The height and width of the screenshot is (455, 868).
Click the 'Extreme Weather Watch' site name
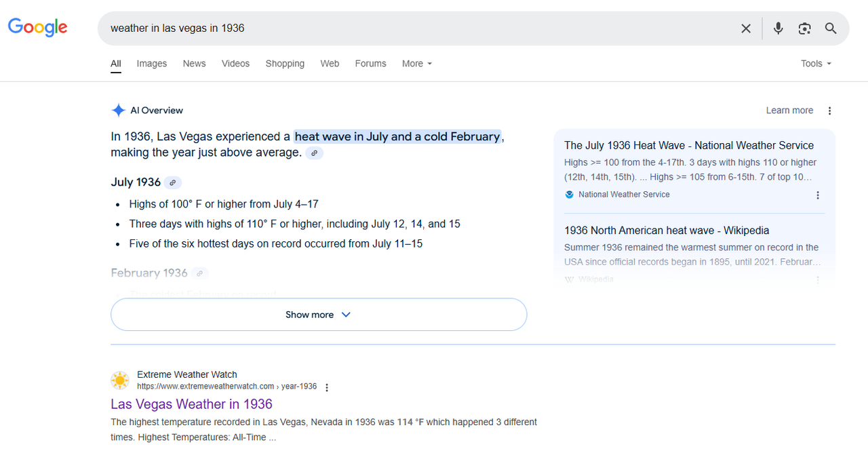point(187,374)
